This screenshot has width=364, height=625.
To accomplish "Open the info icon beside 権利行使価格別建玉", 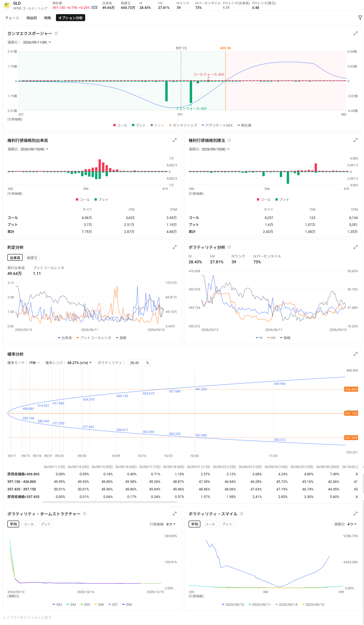I will click(x=229, y=140).
